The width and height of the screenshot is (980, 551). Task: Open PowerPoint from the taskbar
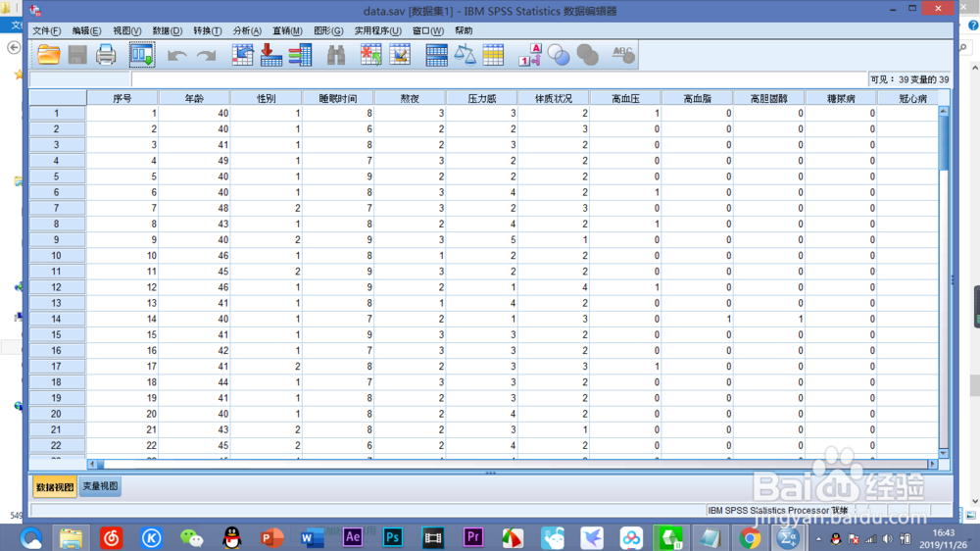click(271, 538)
